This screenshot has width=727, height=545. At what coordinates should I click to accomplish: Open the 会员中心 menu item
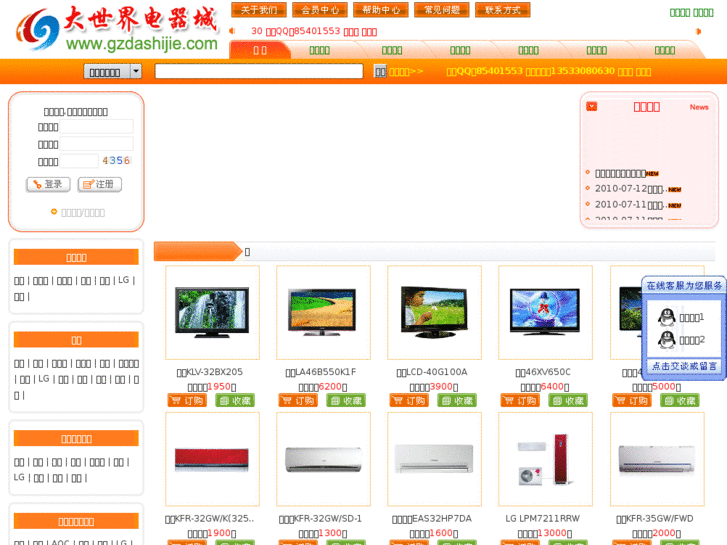(320, 10)
